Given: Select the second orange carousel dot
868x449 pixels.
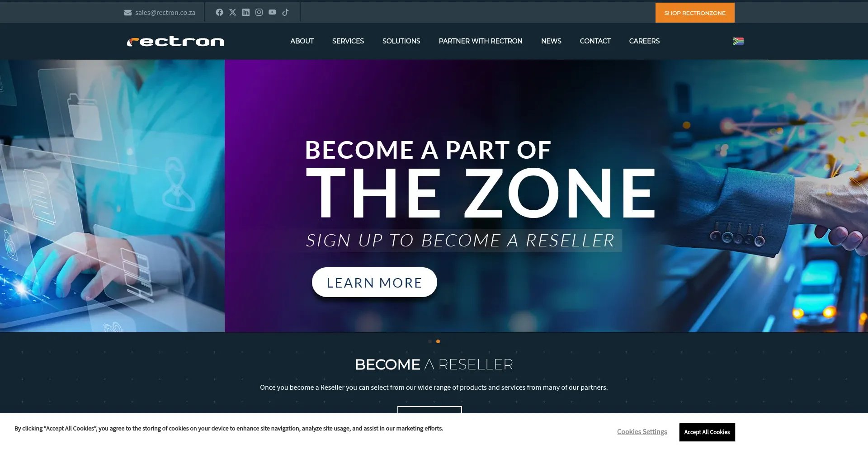Looking at the screenshot, I should [438, 341].
